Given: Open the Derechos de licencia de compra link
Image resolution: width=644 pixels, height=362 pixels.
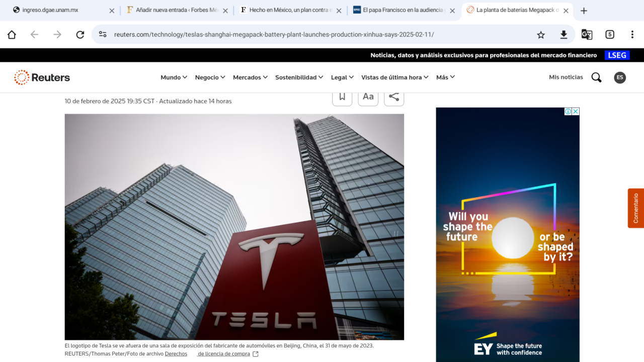Looking at the screenshot, I should point(211,354).
